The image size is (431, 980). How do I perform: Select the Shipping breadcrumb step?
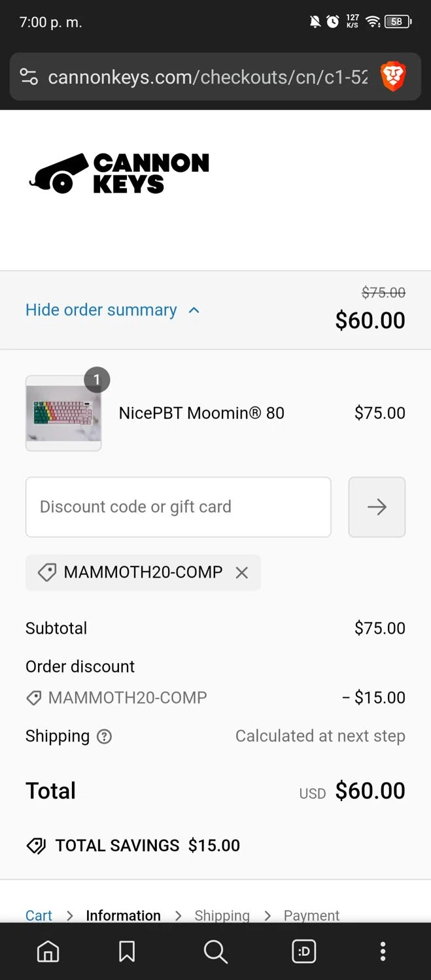(222, 915)
